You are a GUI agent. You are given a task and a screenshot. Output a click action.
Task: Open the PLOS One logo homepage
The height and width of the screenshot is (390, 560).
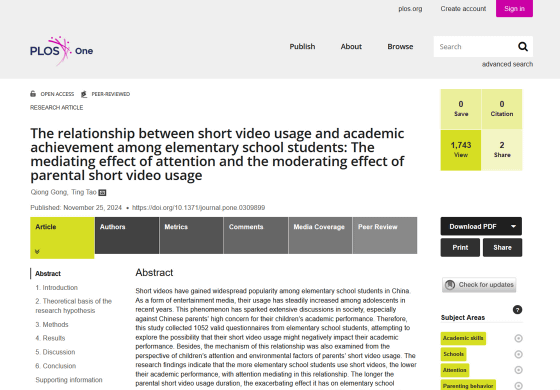tap(61, 51)
